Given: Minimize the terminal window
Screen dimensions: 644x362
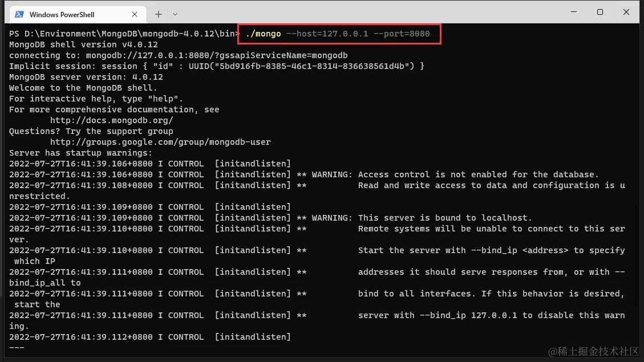Looking at the screenshot, I should click(x=574, y=12).
